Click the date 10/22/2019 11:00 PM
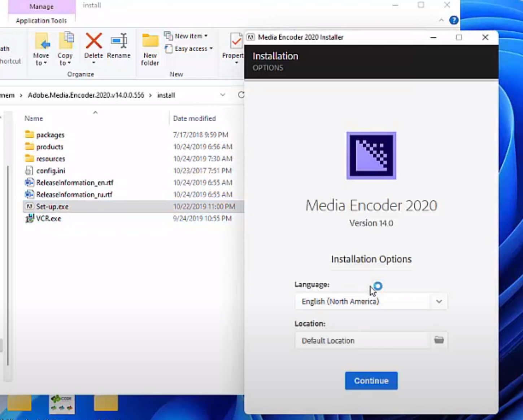Screen dimensions: 523x420 tap(204, 207)
